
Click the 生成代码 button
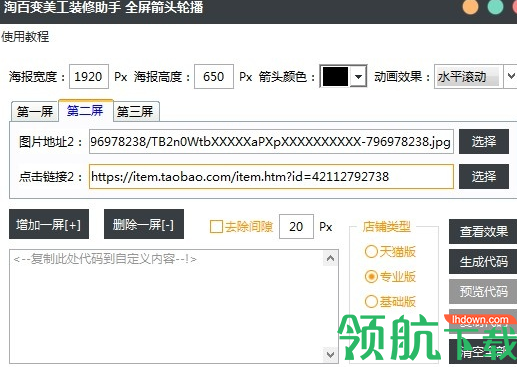click(483, 261)
